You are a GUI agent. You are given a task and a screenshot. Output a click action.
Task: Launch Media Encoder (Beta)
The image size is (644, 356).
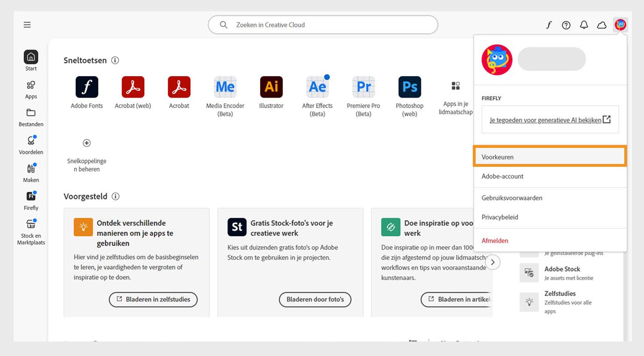[225, 97]
